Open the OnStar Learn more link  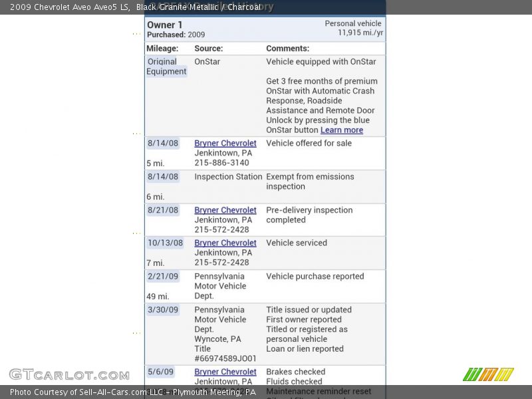pyautogui.click(x=342, y=130)
